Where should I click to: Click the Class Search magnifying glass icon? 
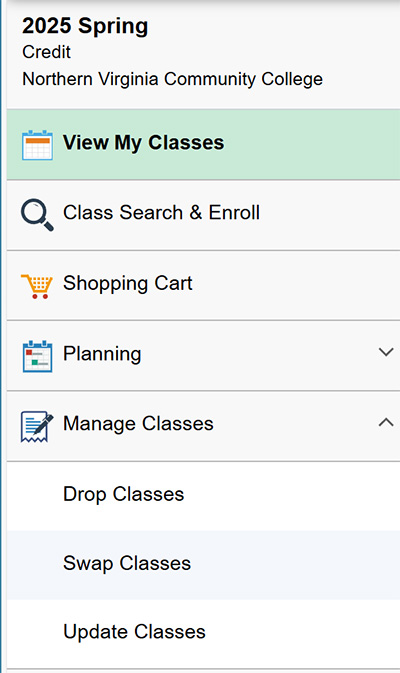(x=37, y=215)
